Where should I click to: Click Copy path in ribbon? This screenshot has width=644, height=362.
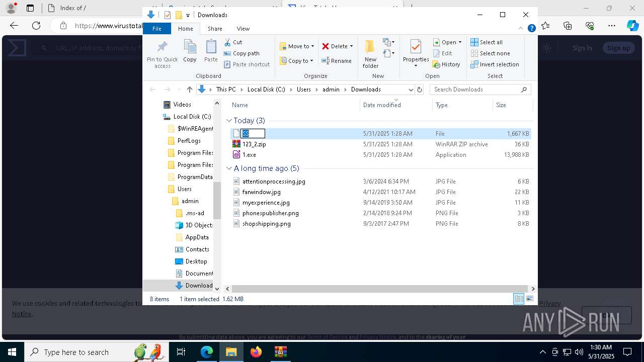(x=242, y=53)
